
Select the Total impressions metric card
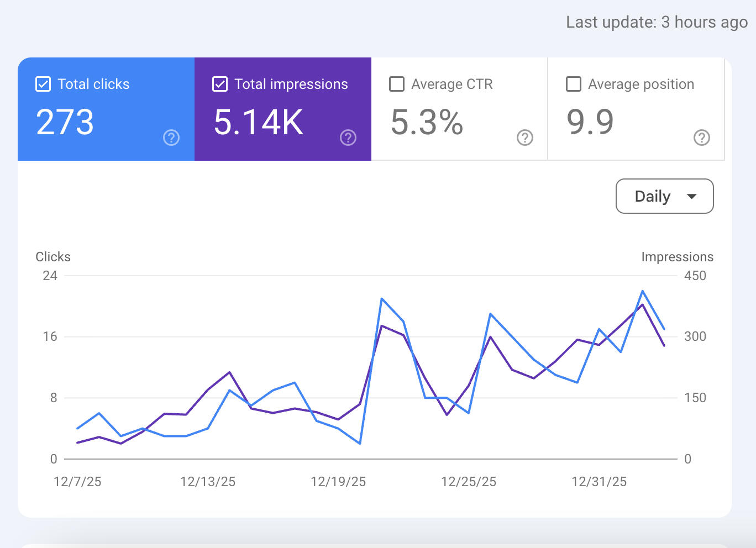(283, 109)
